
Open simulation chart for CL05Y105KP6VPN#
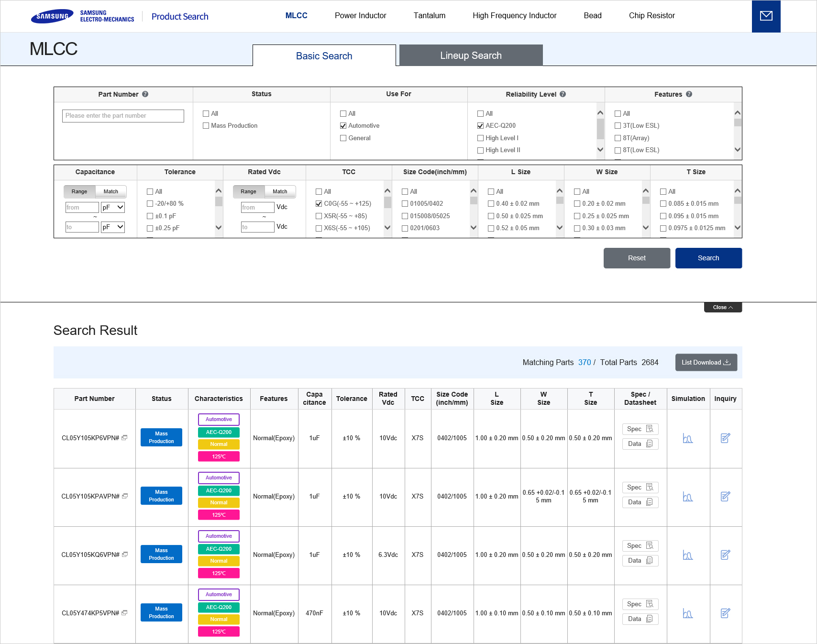688,438
